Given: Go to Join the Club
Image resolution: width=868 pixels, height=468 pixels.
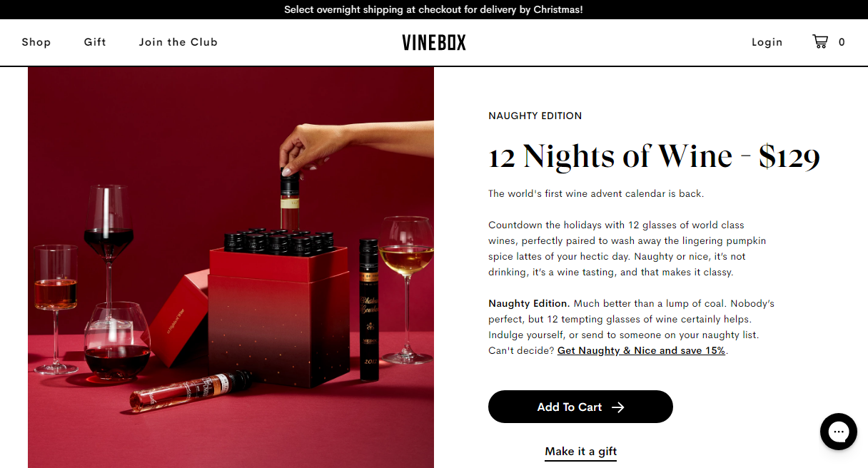Looking at the screenshot, I should 178,42.
